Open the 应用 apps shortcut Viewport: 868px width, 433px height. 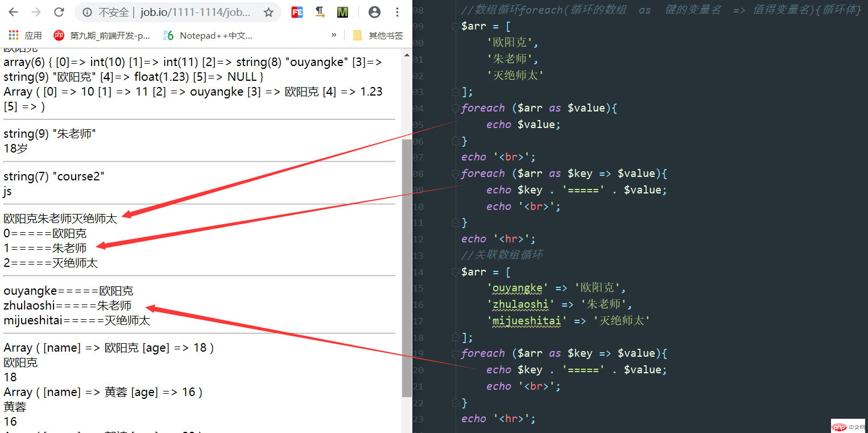(25, 35)
